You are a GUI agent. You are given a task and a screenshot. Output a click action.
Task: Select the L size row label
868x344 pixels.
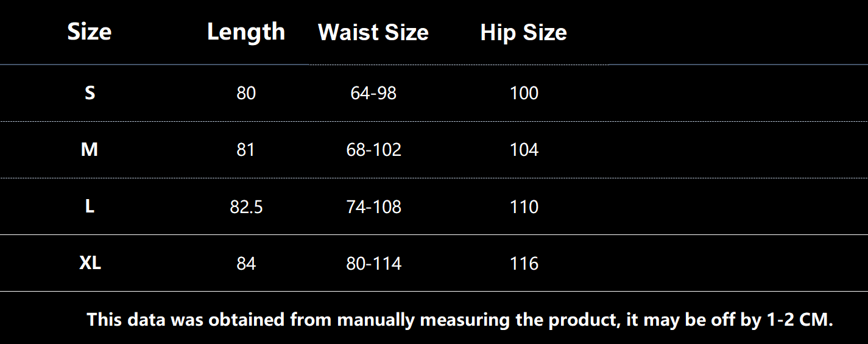(90, 207)
